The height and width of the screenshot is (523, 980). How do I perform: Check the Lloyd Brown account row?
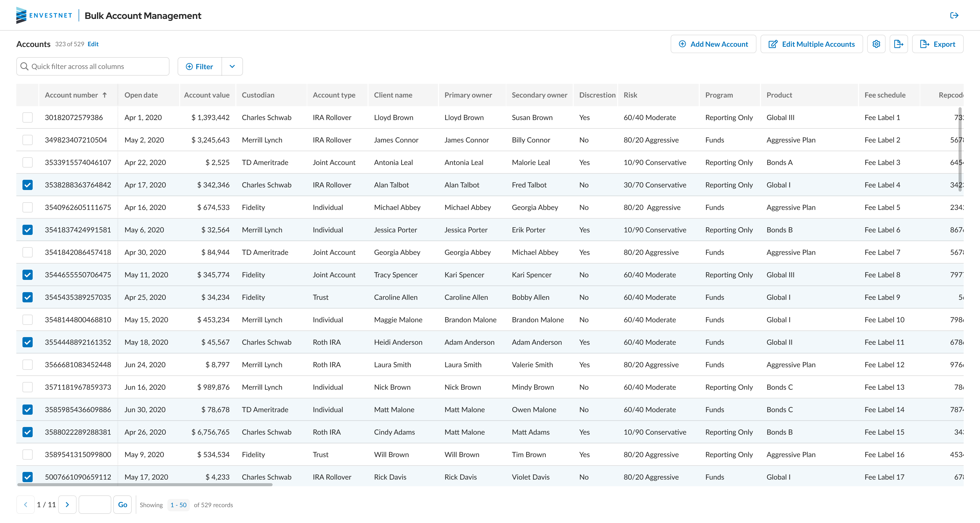(27, 118)
